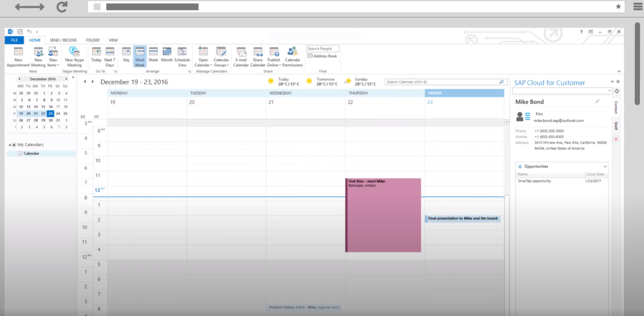Uncheck the Calendar checkbox
The image size is (644, 316).
(x=20, y=153)
